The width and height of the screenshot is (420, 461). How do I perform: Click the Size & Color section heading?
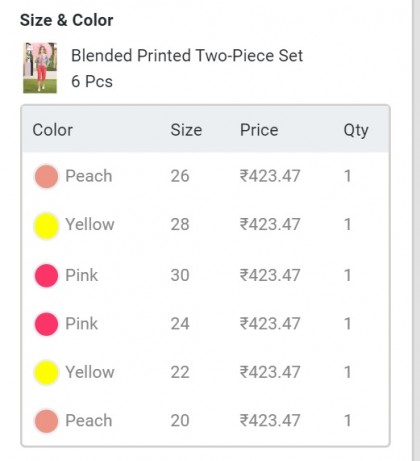[67, 20]
